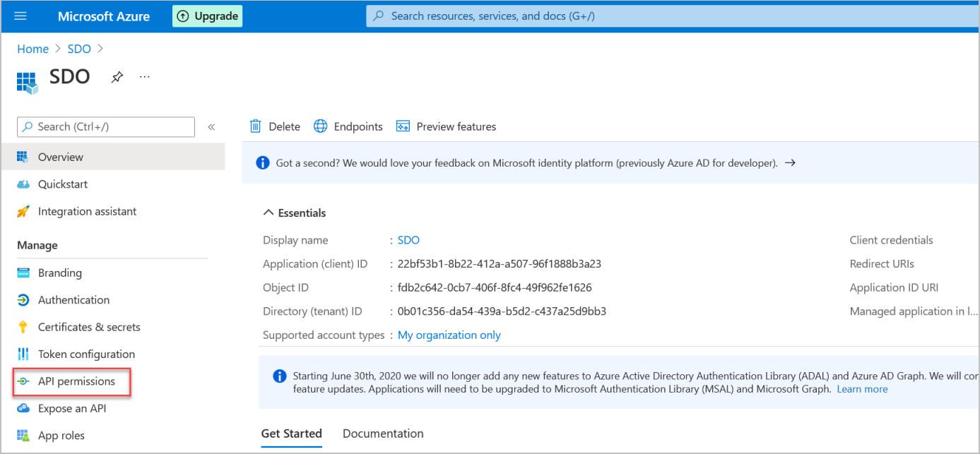Click the Overview grid icon
The width and height of the screenshot is (980, 454).
click(23, 157)
